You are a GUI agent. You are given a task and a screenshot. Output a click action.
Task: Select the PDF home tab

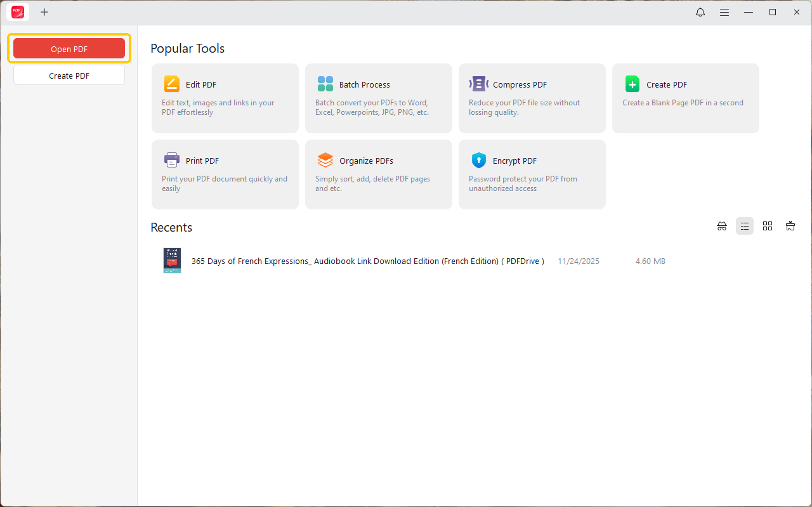point(18,12)
